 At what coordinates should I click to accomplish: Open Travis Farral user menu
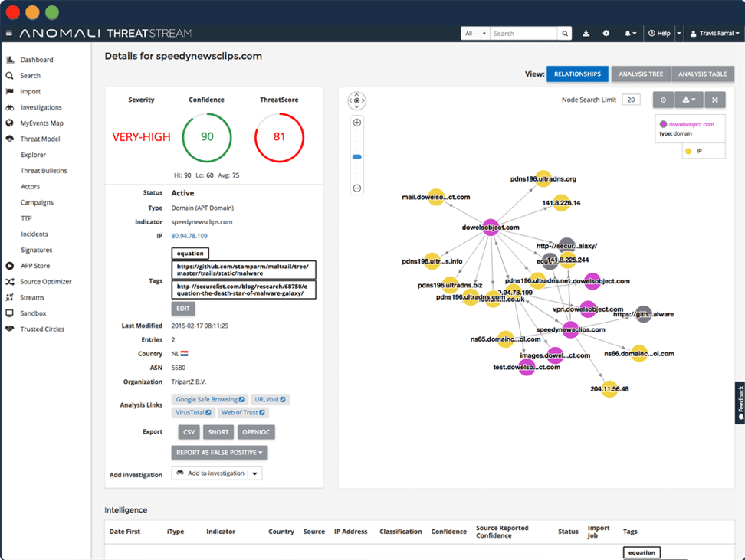pyautogui.click(x=714, y=33)
